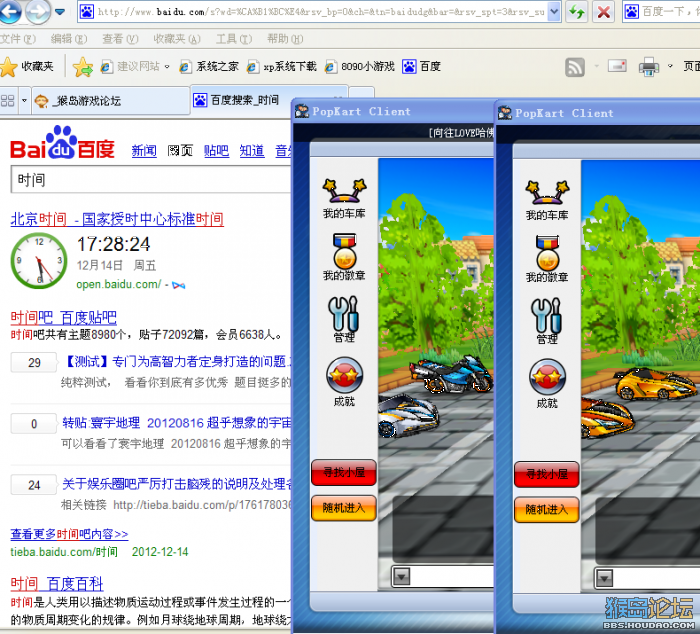The width and height of the screenshot is (700, 634).
Task: Open the 查看(V) menu
Action: pos(120,39)
